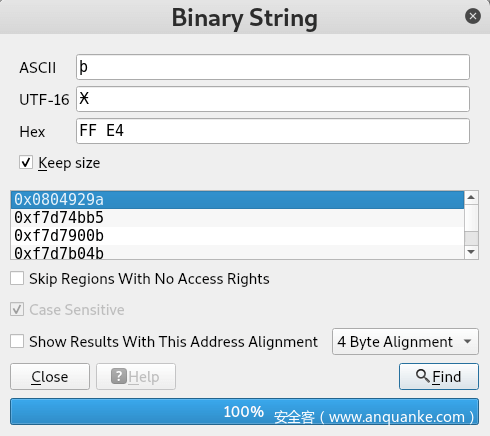The height and width of the screenshot is (436, 490).
Task: Toggle the Keep size checkbox
Action: [x=26, y=163]
